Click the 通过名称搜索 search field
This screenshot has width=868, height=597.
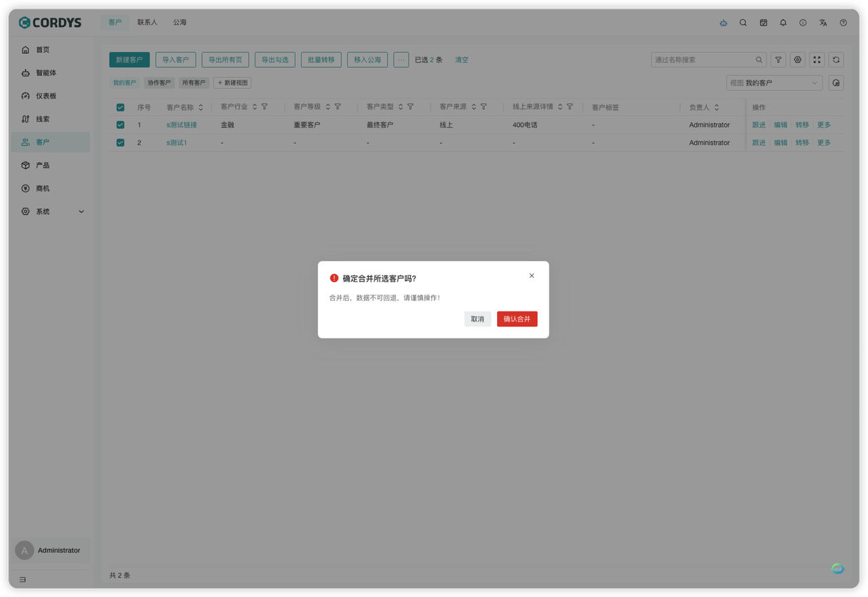[703, 60]
